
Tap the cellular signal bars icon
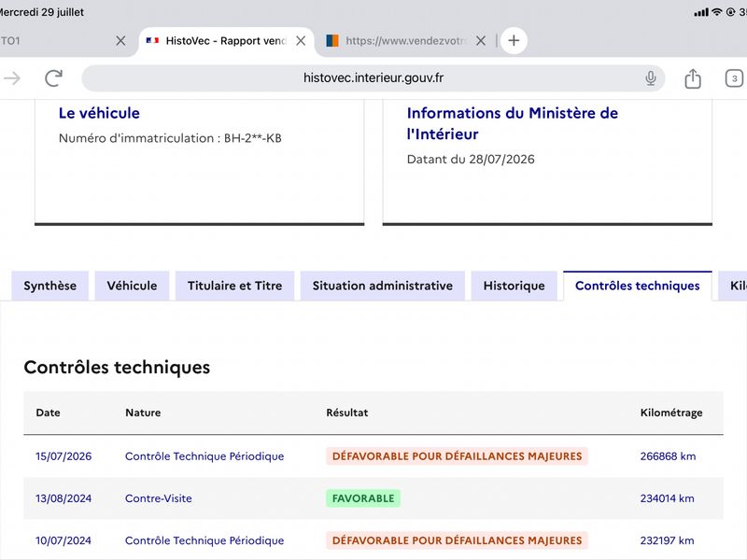[x=701, y=12]
